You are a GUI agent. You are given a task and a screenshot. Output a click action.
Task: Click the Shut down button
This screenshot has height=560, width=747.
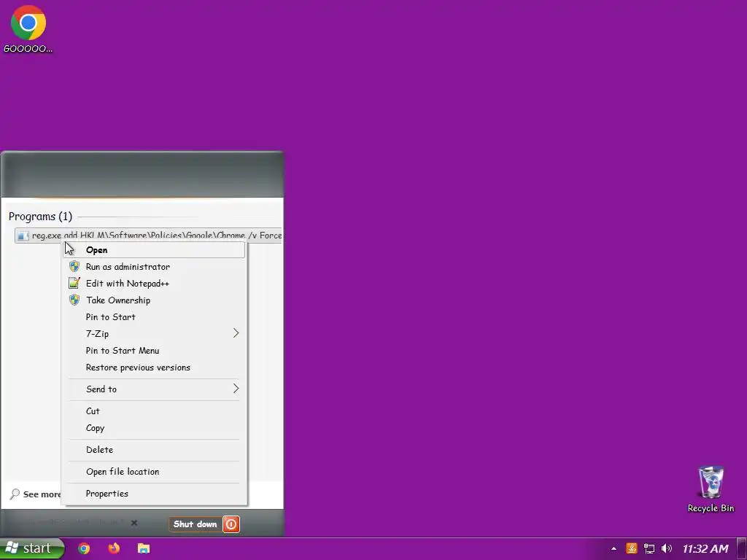pyautogui.click(x=195, y=524)
